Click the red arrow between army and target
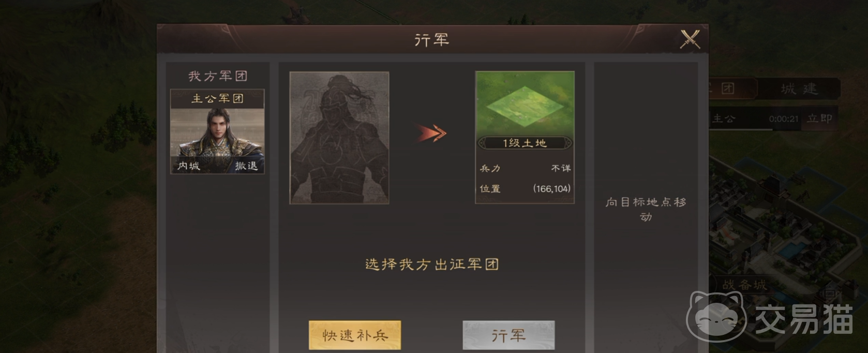The width and height of the screenshot is (868, 353). 431,133
